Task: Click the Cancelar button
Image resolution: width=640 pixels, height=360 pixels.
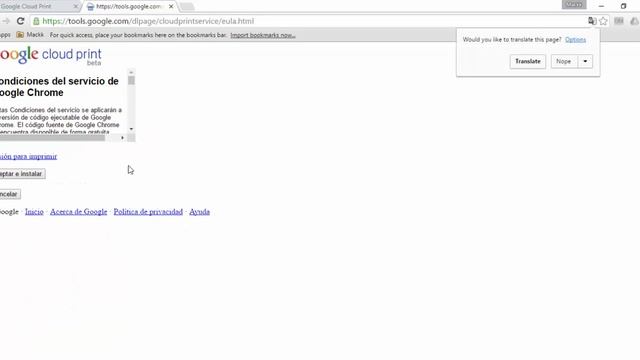Action: (x=10, y=194)
